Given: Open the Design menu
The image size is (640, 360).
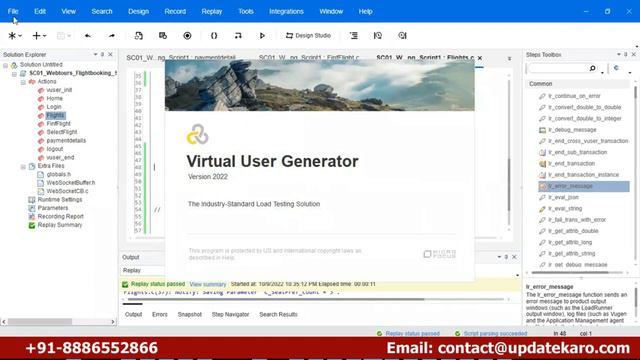Looking at the screenshot, I should click(x=138, y=11).
